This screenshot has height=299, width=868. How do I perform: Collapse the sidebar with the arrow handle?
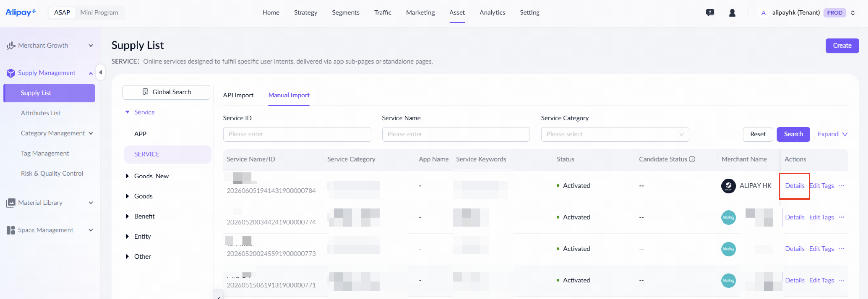[100, 73]
